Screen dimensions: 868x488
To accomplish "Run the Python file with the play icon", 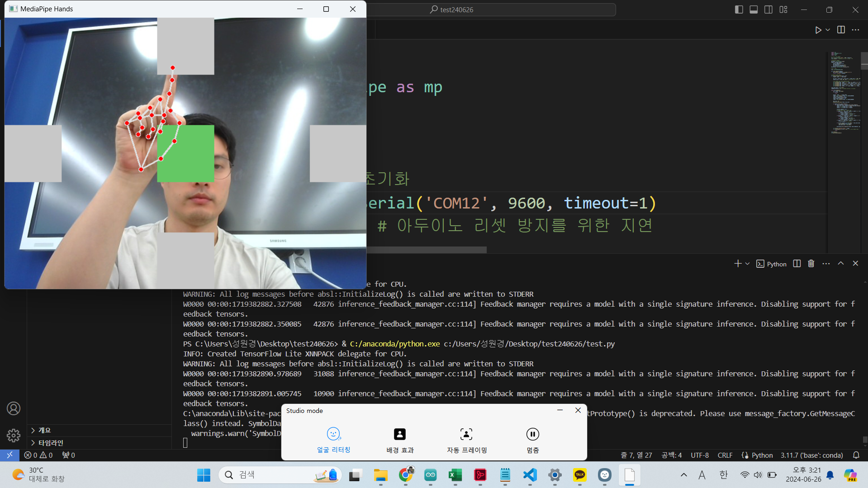I will tap(818, 30).
